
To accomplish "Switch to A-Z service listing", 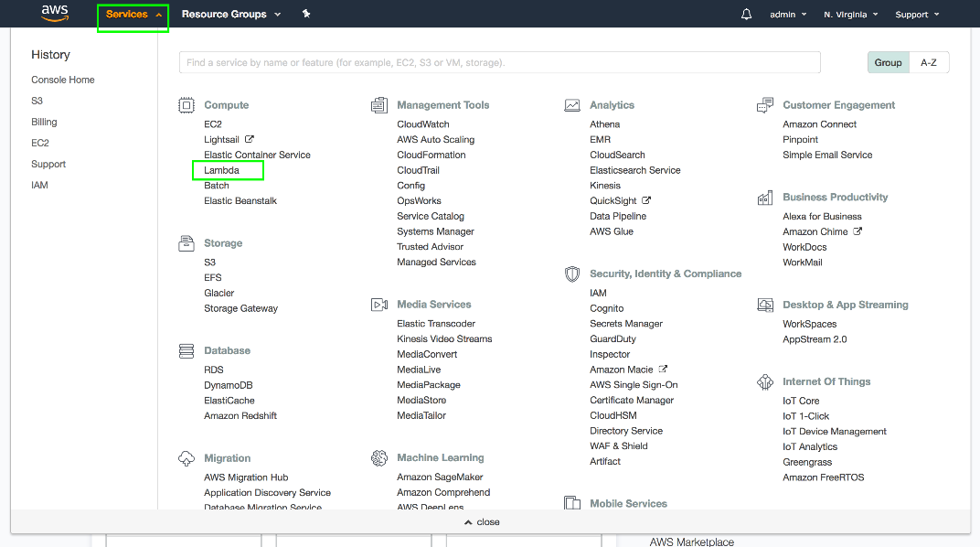I will point(929,63).
